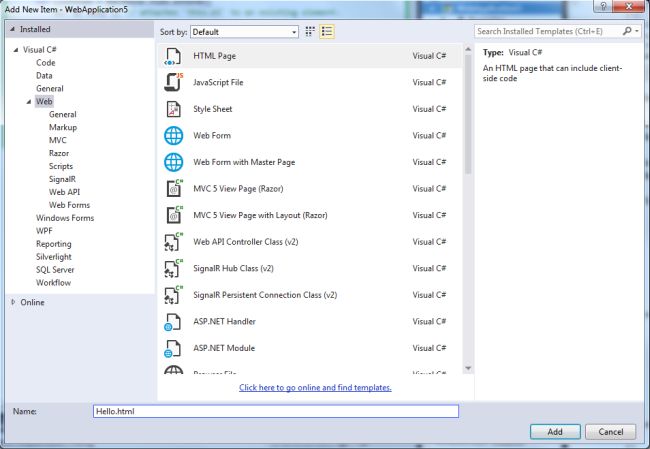Select the Windows Forms category
Screen dimensions: 650x449
(65, 218)
